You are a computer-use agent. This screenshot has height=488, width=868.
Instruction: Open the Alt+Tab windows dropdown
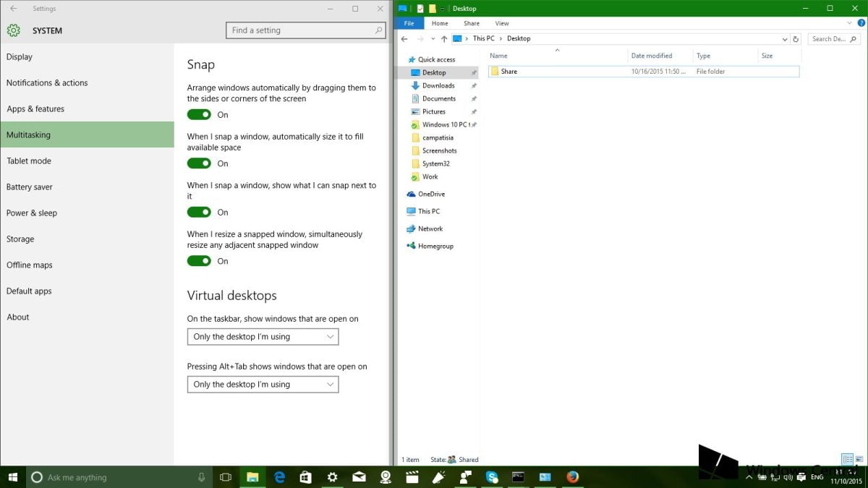click(263, 384)
